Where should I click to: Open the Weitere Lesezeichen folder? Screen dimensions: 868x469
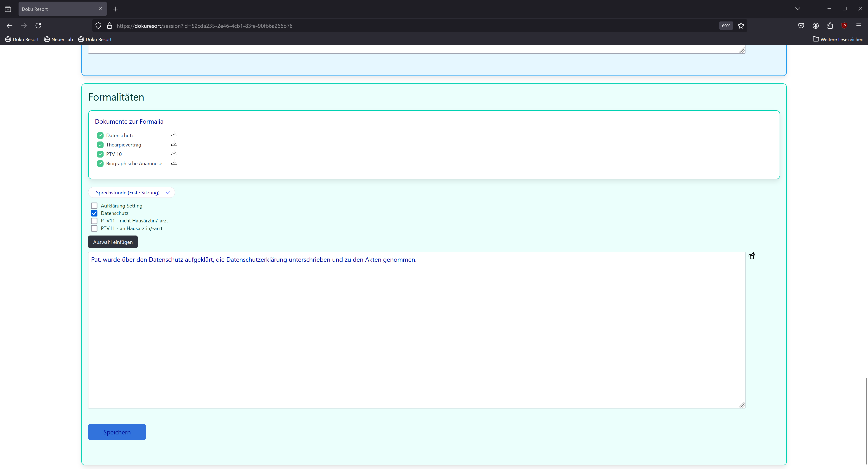coord(838,39)
